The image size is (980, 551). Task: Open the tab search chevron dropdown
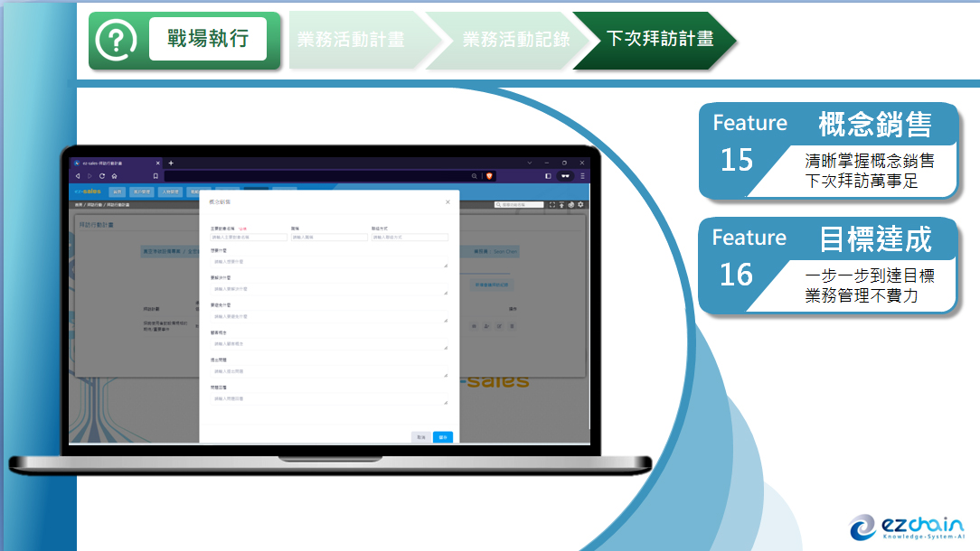[530, 163]
